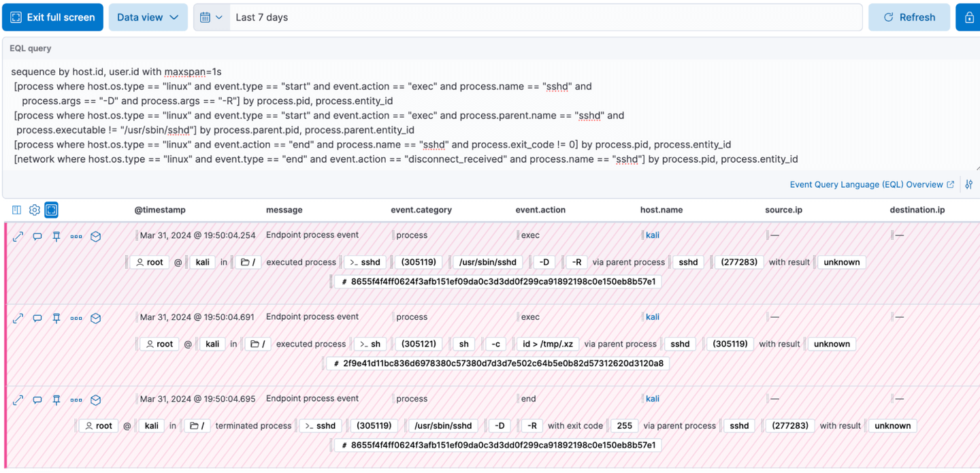Click the event.action column header

540,210
